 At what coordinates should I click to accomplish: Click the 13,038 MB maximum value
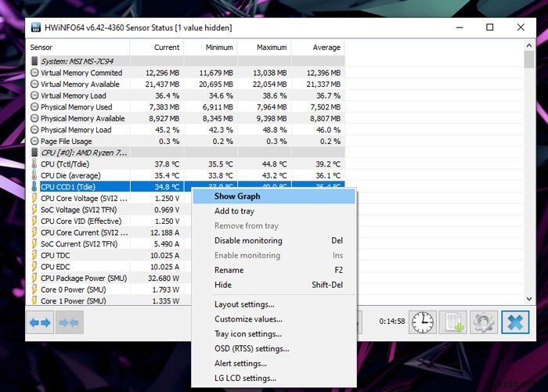270,73
